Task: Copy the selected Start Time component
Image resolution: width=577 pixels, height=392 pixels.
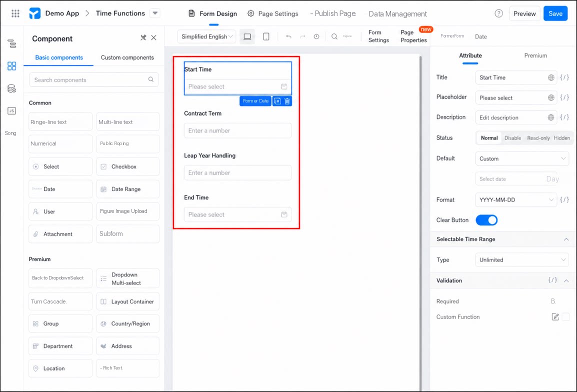Action: point(277,101)
